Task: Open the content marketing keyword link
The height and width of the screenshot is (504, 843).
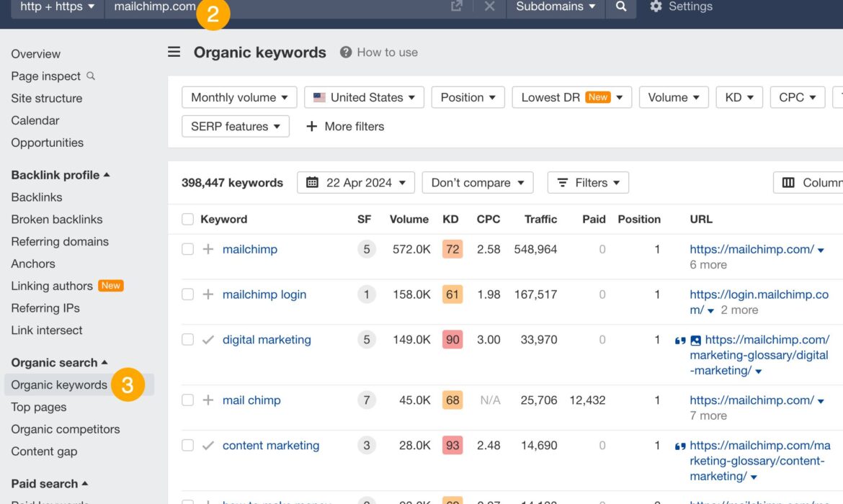Action: (271, 446)
